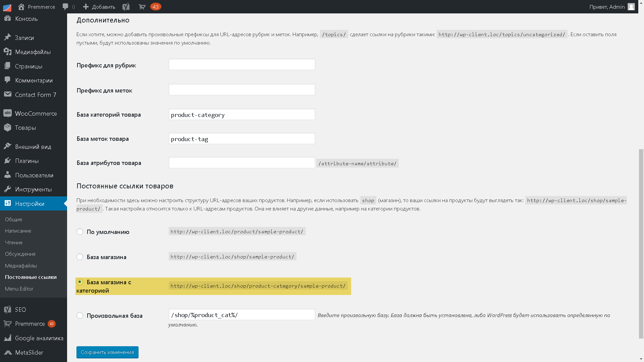The height and width of the screenshot is (362, 644).
Task: Select the База магазина radio button
Action: tap(80, 257)
